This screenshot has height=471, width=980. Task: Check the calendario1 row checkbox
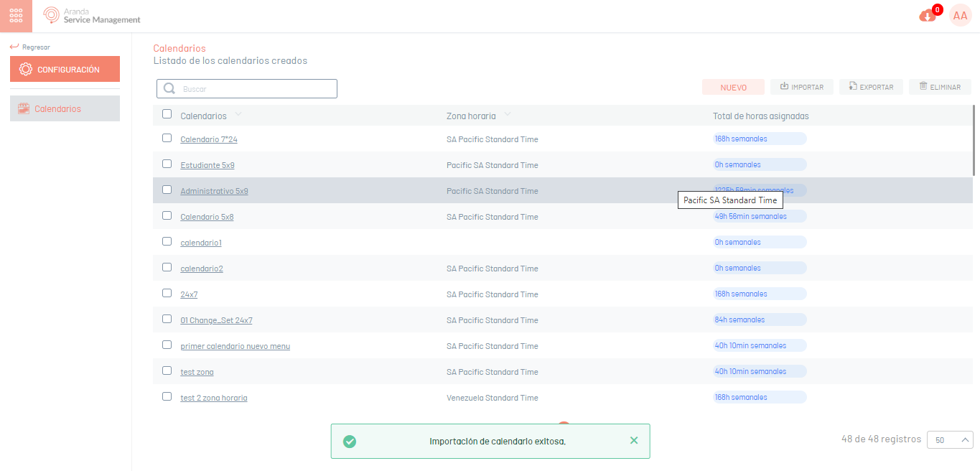[x=167, y=241]
